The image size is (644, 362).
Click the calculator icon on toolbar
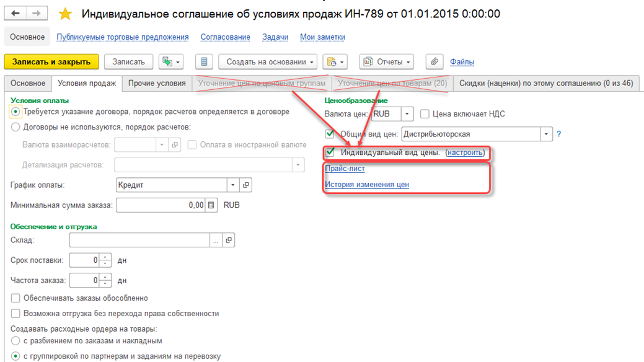(205, 61)
